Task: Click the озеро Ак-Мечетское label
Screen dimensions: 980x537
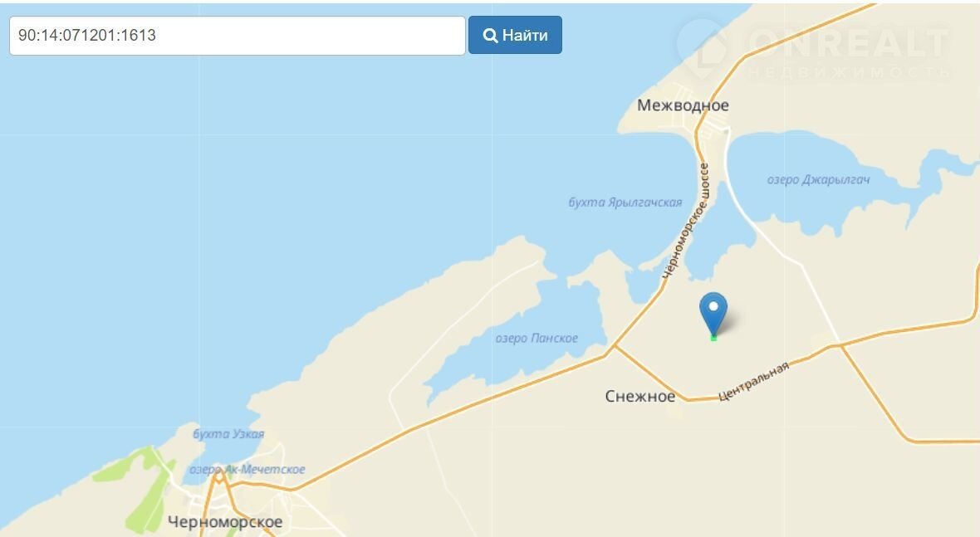Action: [247, 470]
